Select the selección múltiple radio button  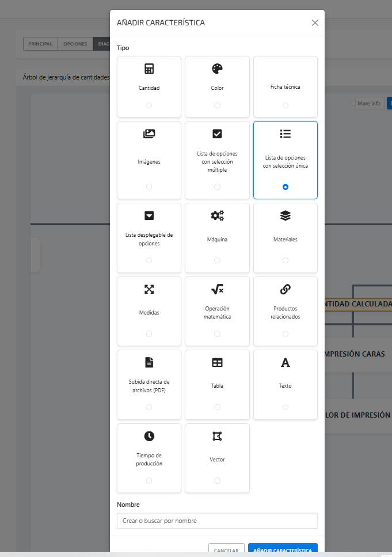click(x=218, y=187)
